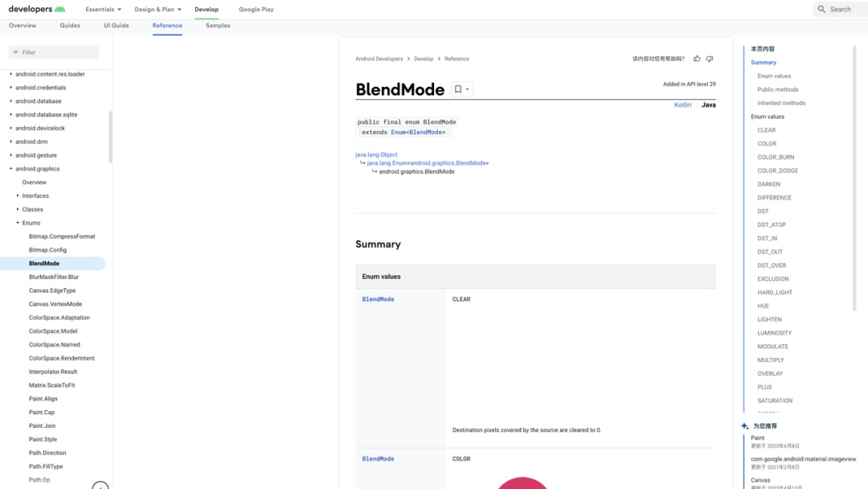Image resolution: width=868 pixels, height=489 pixels.
Task: Expand the Classes section in sidebar
Action: [18, 209]
